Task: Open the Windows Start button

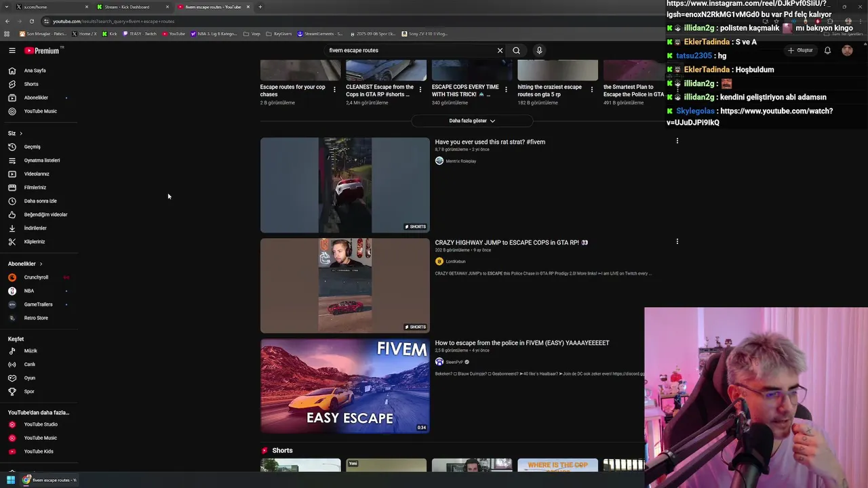Action: [x=10, y=480]
